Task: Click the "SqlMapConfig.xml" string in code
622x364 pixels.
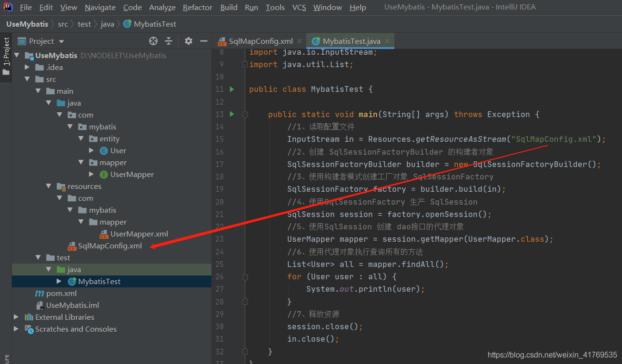Action: click(553, 139)
